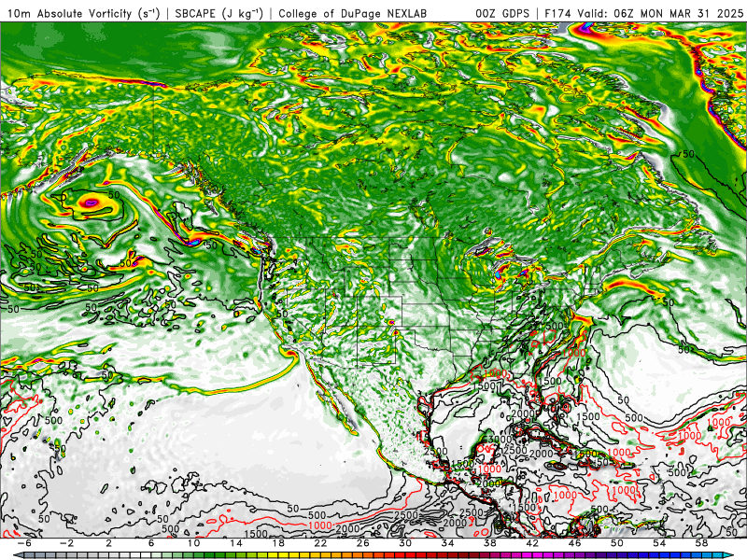Click the "−2" value on the color scale
This screenshot has height=560, width=747.
(x=66, y=543)
